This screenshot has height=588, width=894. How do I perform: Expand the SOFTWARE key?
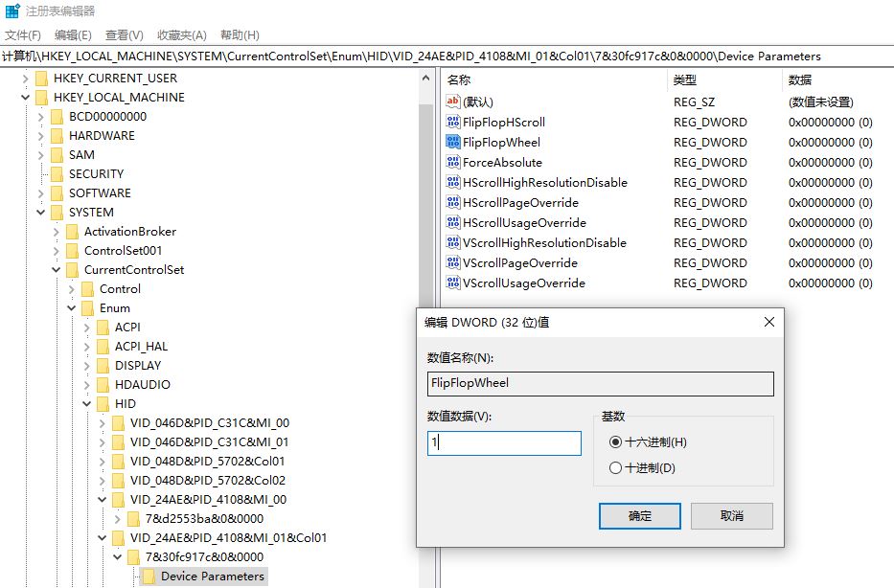coord(41,192)
